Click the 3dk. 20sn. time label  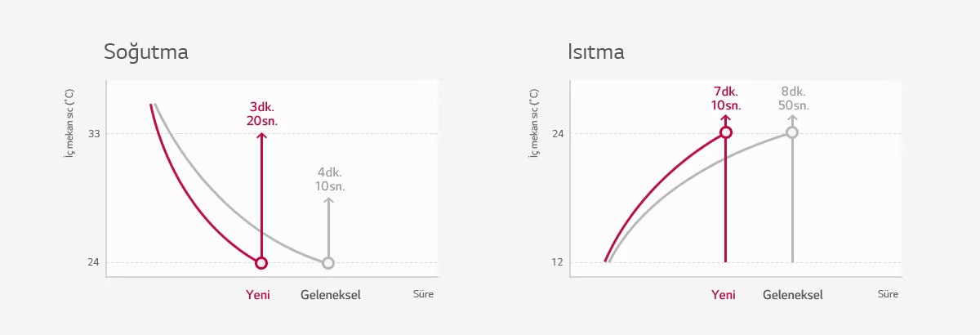pos(262,114)
